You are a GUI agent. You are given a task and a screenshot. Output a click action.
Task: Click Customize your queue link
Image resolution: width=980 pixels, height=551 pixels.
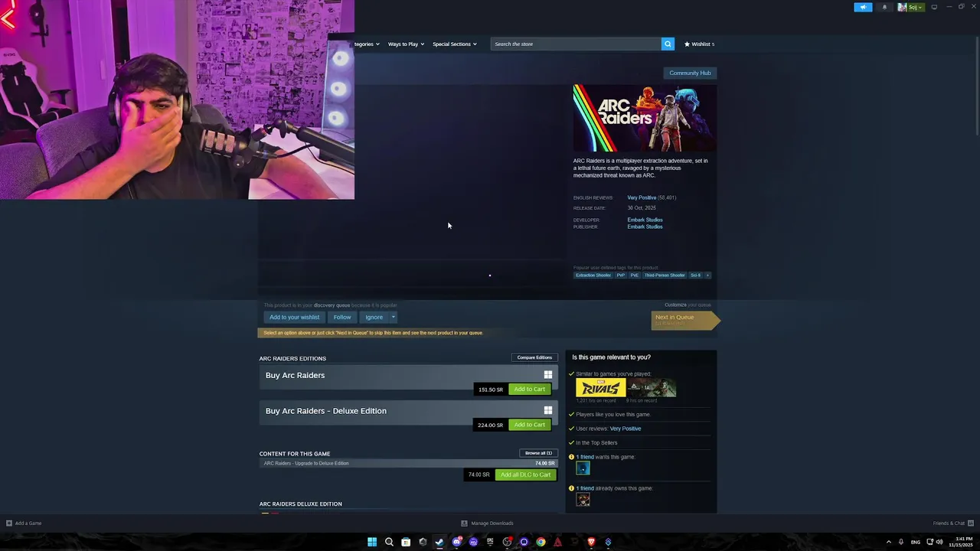pyautogui.click(x=675, y=305)
